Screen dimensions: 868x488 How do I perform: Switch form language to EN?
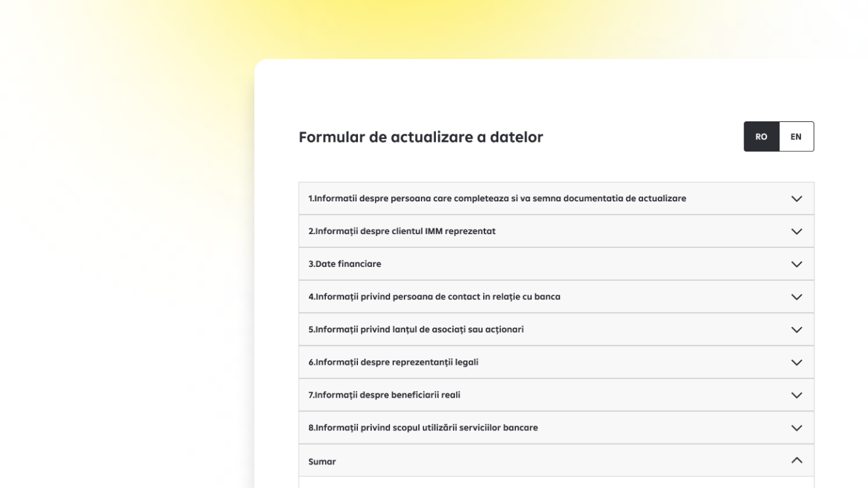(x=796, y=136)
